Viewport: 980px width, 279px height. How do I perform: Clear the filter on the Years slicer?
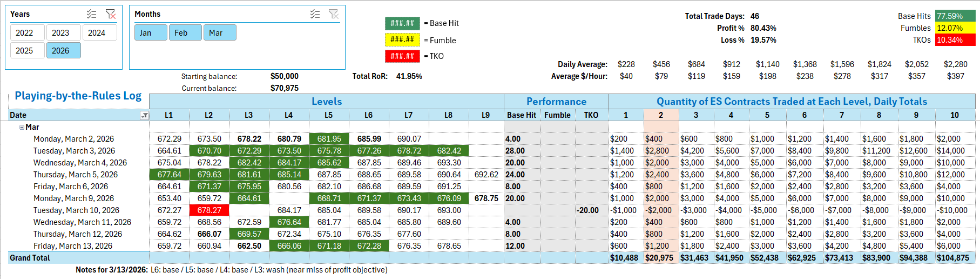pos(110,14)
